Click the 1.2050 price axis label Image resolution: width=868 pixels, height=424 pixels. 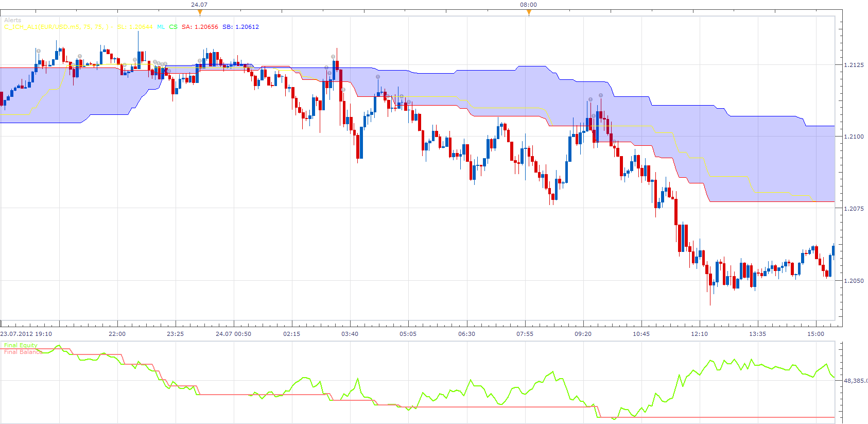[854, 281]
